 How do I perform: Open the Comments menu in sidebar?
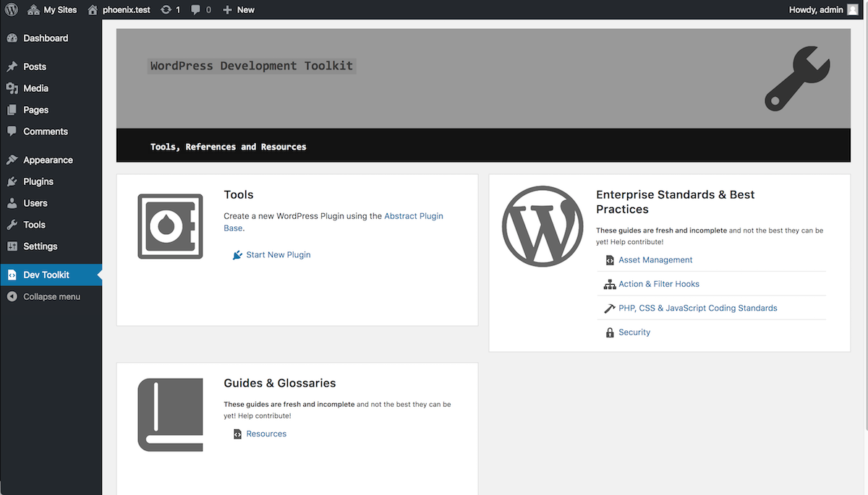[x=51, y=132]
